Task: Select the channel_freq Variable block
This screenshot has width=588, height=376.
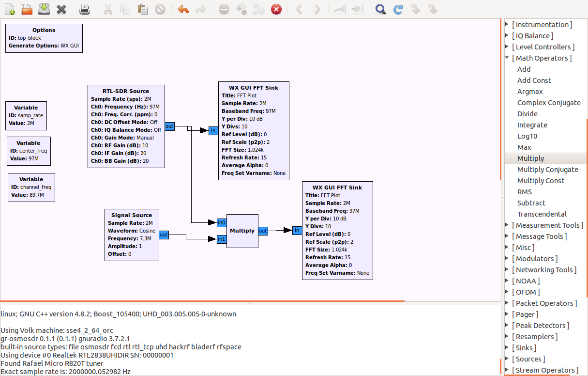Action: (31, 188)
